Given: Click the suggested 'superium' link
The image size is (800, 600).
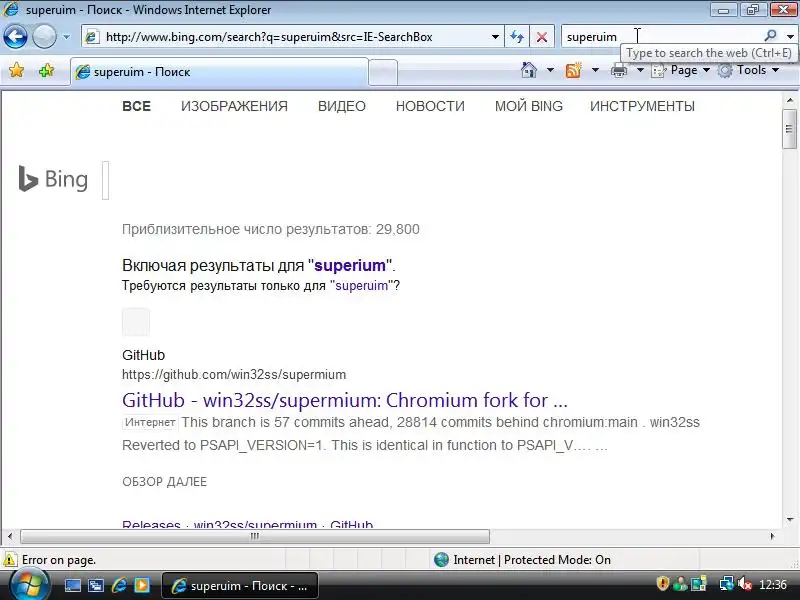Looking at the screenshot, I should 350,265.
